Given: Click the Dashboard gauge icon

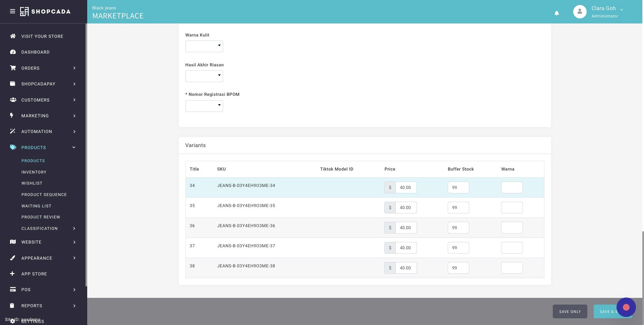Looking at the screenshot, I should coord(13,52).
